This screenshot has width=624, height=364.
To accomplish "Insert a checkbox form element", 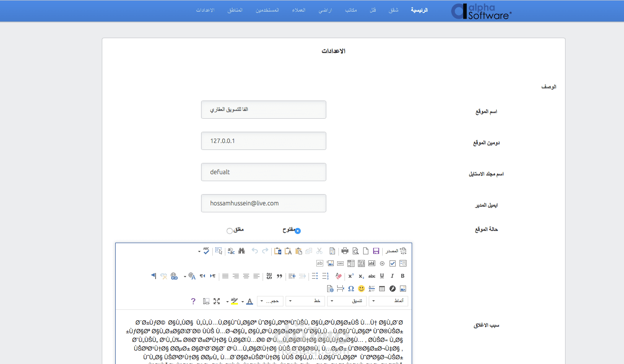I will (392, 263).
